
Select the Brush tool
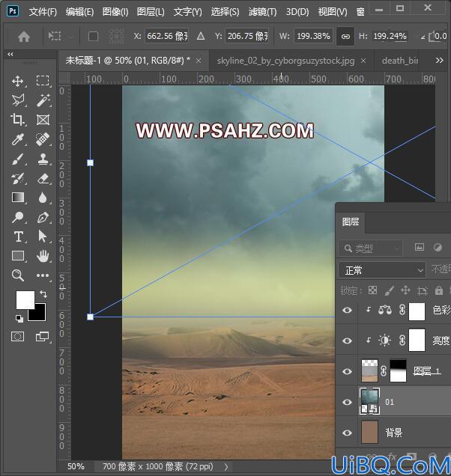[18, 159]
